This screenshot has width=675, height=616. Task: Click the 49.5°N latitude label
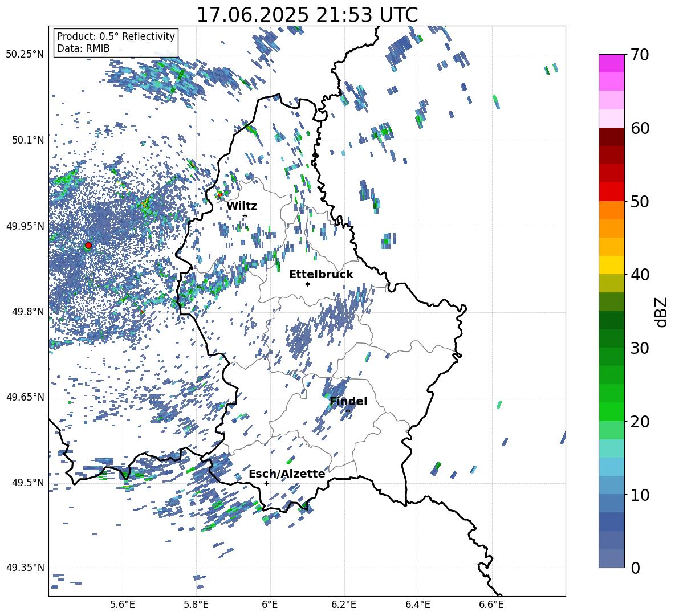pos(28,483)
